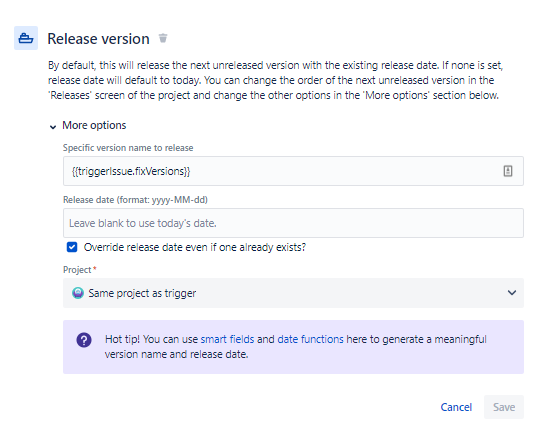Cancel the release version changes
Screen dimensions: 540x436
point(456,407)
